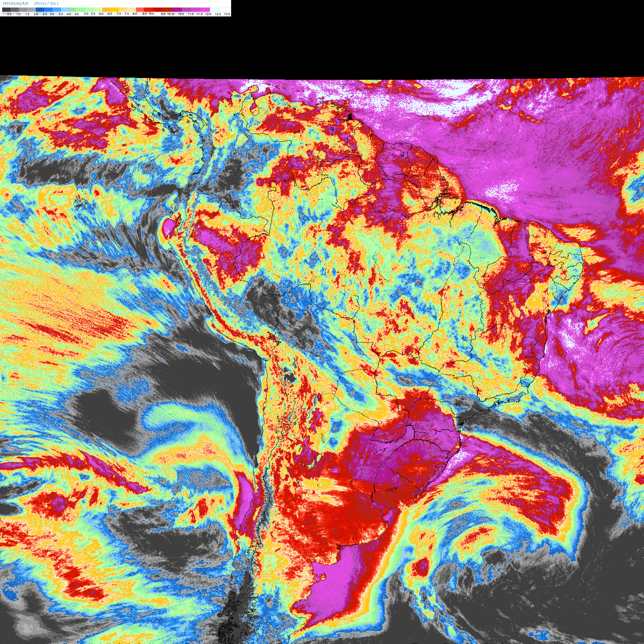Select the 11.5 legend value
The height and width of the screenshot is (644, 644).
point(199,14)
